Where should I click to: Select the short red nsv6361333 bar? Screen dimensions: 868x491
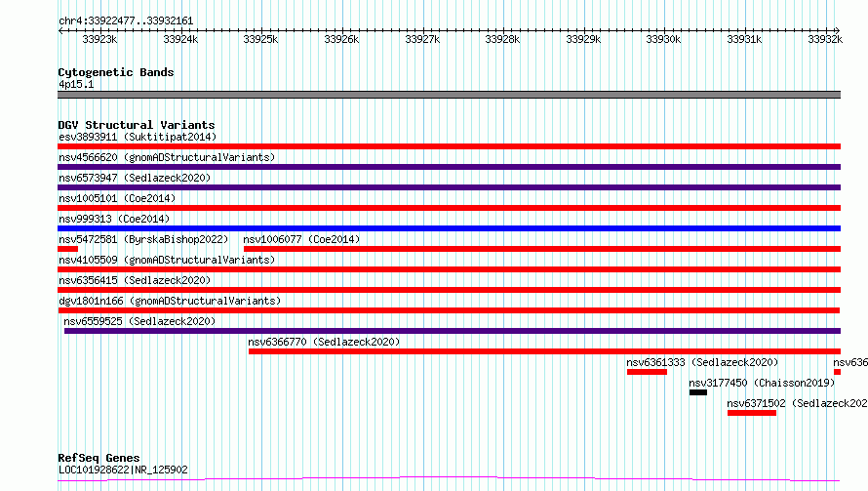tap(648, 372)
